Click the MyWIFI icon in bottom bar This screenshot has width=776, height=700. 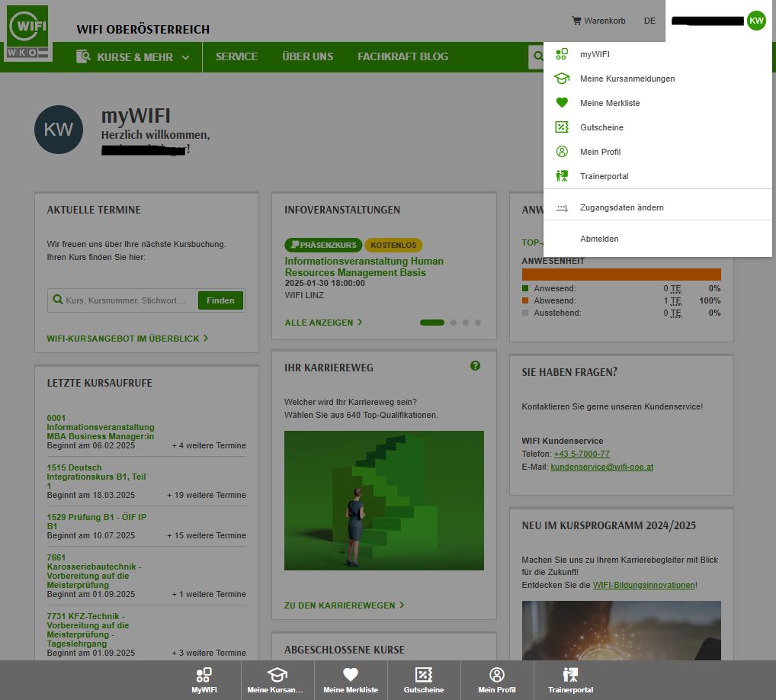pos(204,675)
